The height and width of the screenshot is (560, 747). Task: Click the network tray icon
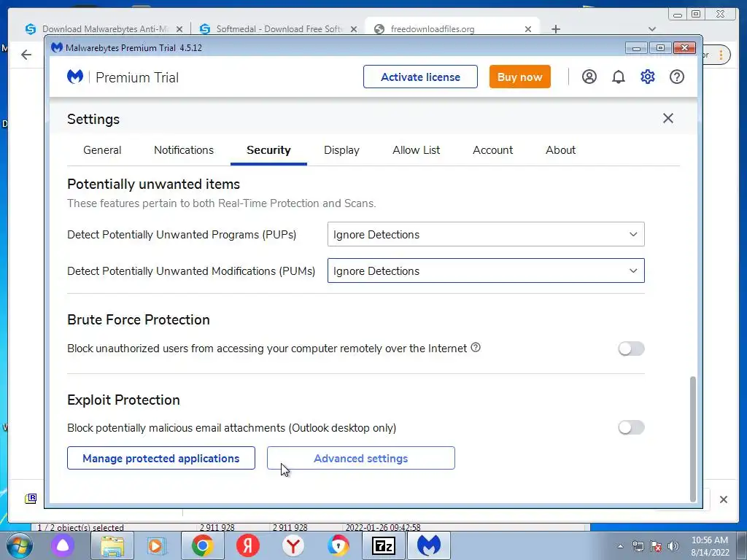638,546
